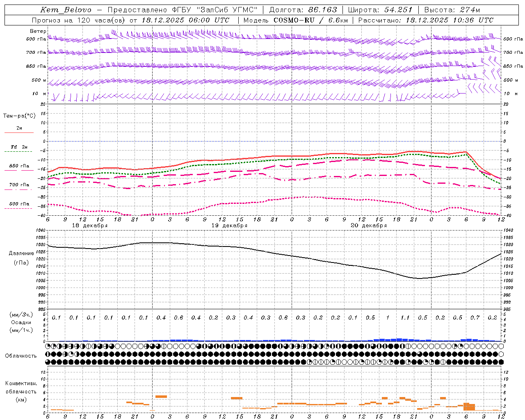Click the "Конвективн." convective cloud label
Viewport: 525px width, 420px height.
(21, 383)
